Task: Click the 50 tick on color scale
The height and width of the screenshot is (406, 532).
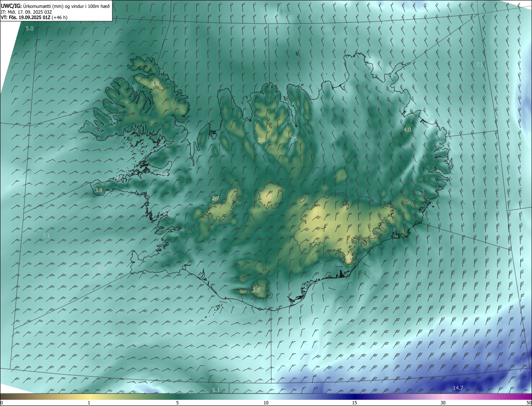Action: pos(529,403)
